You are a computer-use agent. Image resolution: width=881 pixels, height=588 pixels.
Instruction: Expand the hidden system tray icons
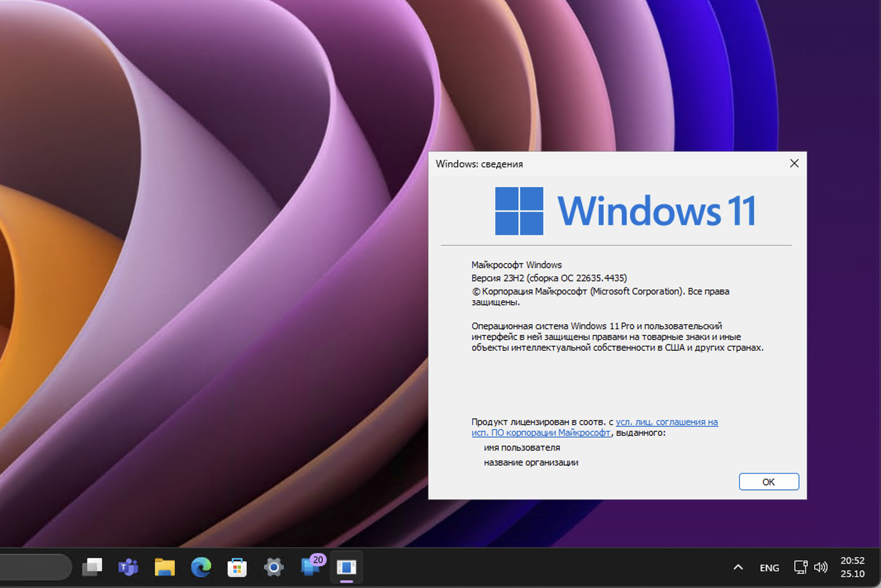tap(738, 567)
